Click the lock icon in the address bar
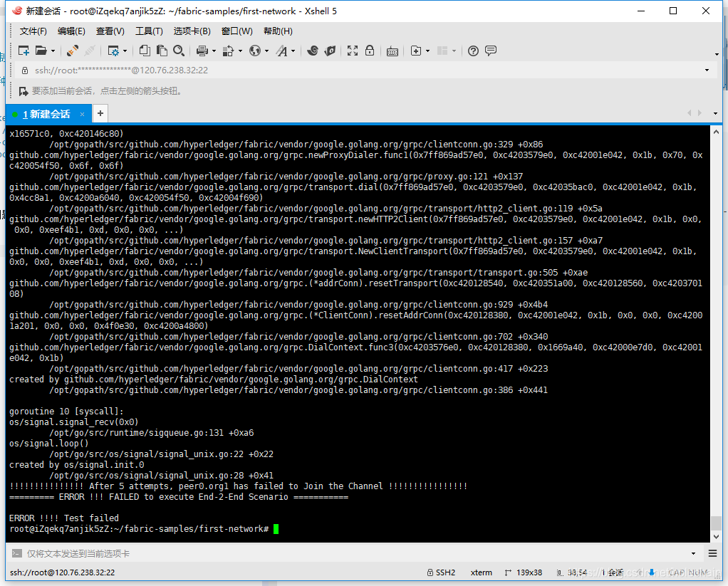This screenshot has width=728, height=586. [x=25, y=70]
